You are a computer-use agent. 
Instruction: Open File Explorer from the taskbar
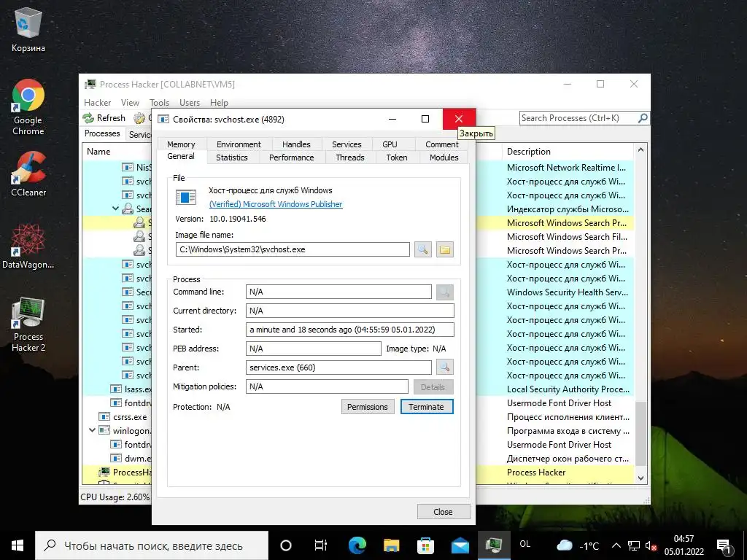point(391,545)
